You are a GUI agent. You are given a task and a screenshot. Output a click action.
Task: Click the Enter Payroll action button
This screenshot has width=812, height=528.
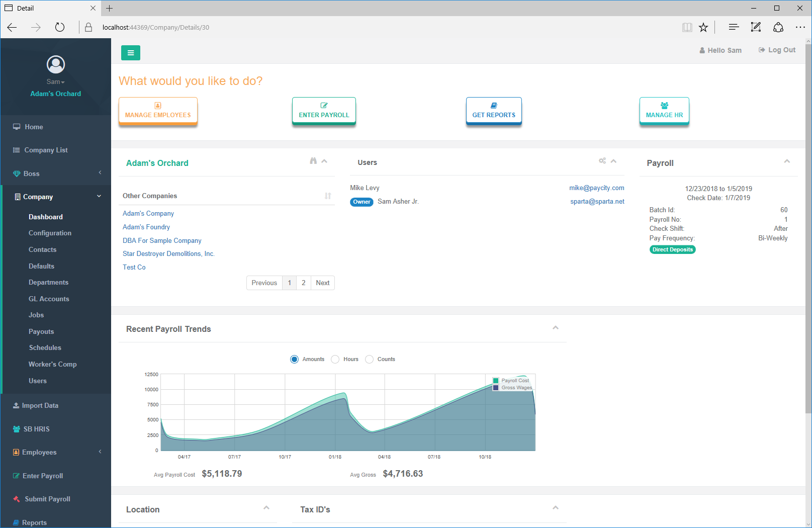tap(324, 111)
